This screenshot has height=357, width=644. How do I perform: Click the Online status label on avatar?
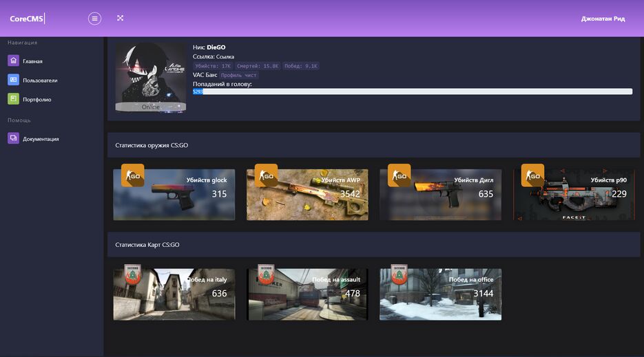click(150, 107)
